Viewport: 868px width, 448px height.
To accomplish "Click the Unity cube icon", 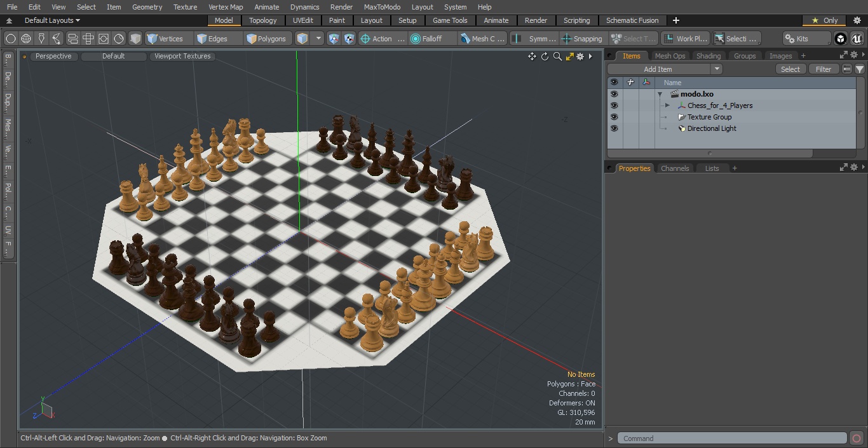I will coord(841,39).
